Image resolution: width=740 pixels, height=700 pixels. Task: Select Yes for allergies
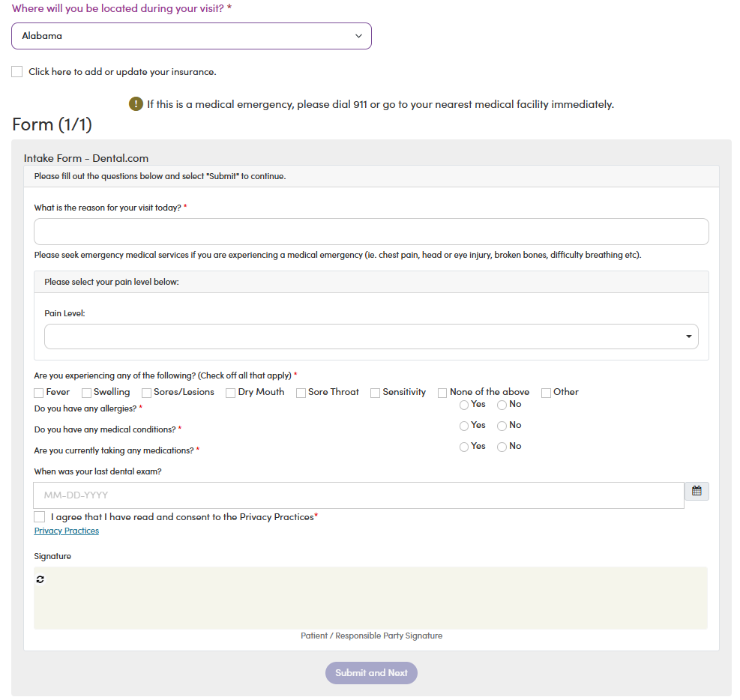(x=464, y=405)
